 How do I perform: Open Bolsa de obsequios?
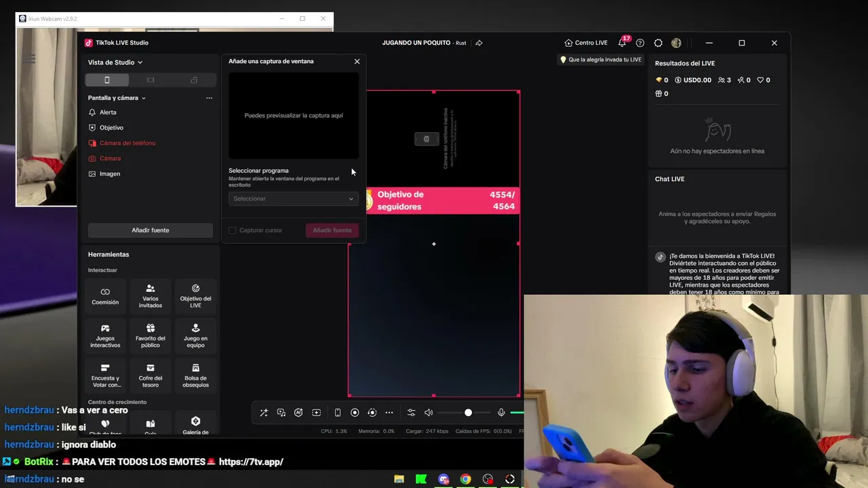pos(195,376)
